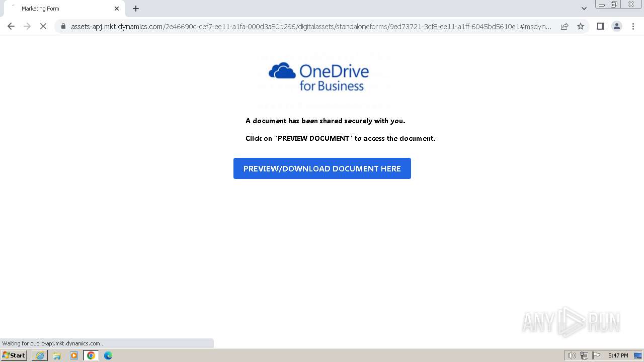This screenshot has height=362, width=644.
Task: Launch Microsoft Edge from taskbar
Action: pyautogui.click(x=108, y=355)
